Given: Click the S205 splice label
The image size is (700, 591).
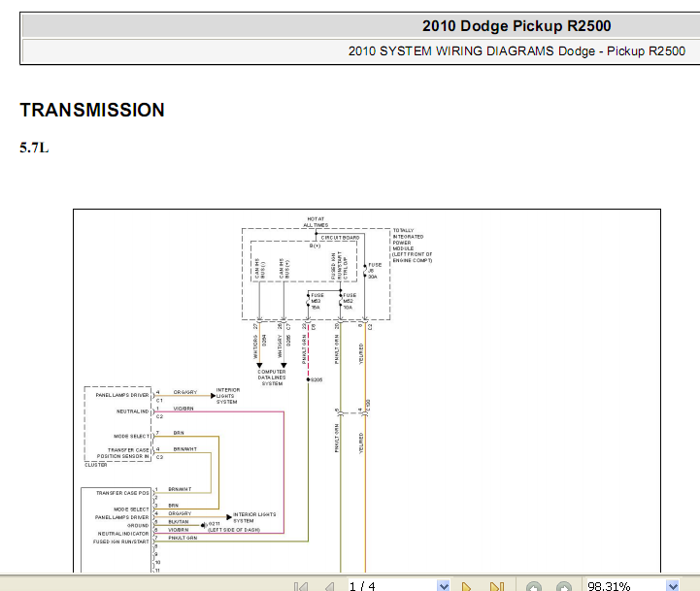Looking at the screenshot, I should [317, 379].
